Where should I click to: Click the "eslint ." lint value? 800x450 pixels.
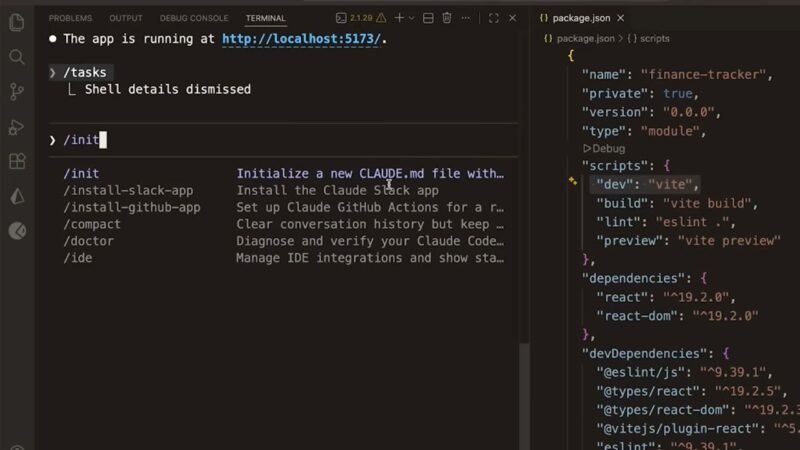pyautogui.click(x=692, y=222)
